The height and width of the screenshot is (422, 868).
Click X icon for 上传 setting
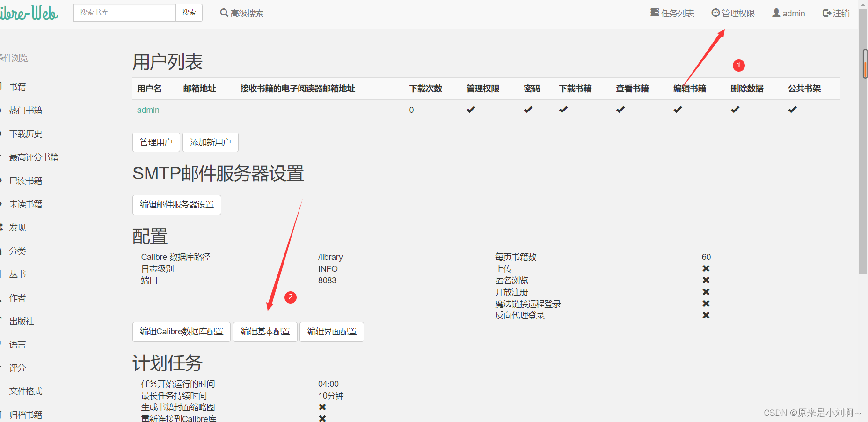pos(706,268)
